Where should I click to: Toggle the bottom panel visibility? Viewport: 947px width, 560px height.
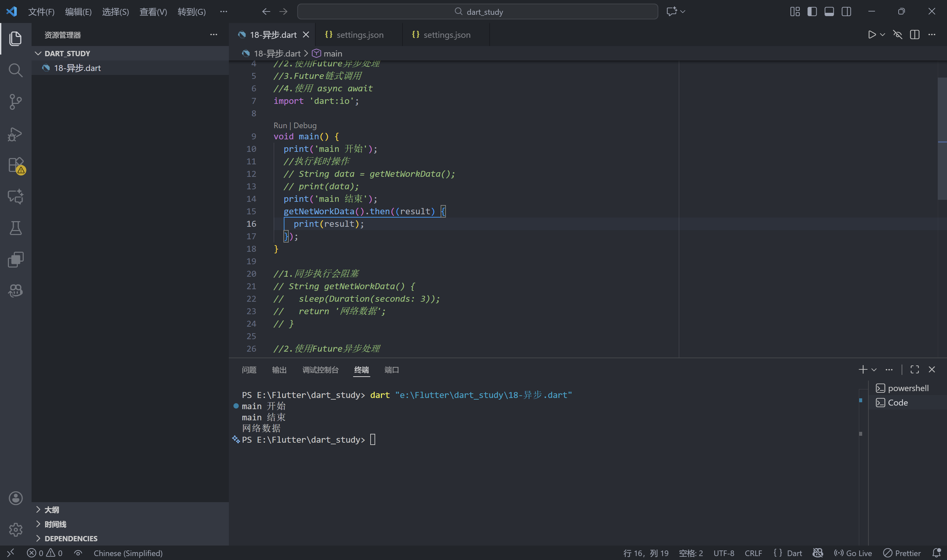829,12
